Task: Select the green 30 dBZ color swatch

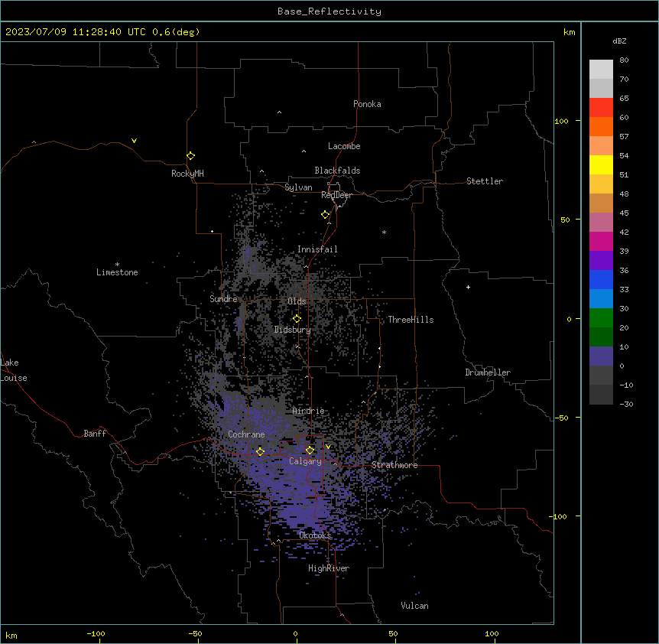Action: click(601, 318)
